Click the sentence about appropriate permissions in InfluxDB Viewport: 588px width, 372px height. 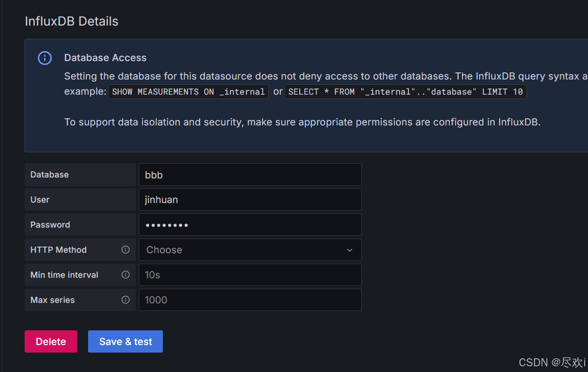click(x=303, y=122)
